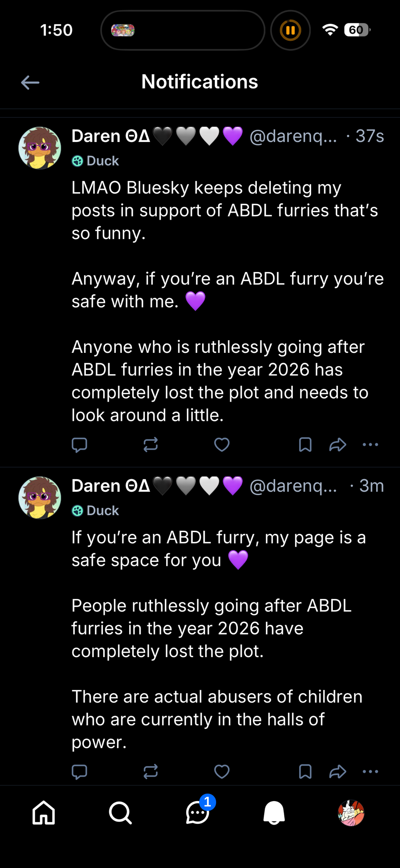Open my profile from bottom bar avatar
This screenshot has height=868, width=400.
click(351, 812)
